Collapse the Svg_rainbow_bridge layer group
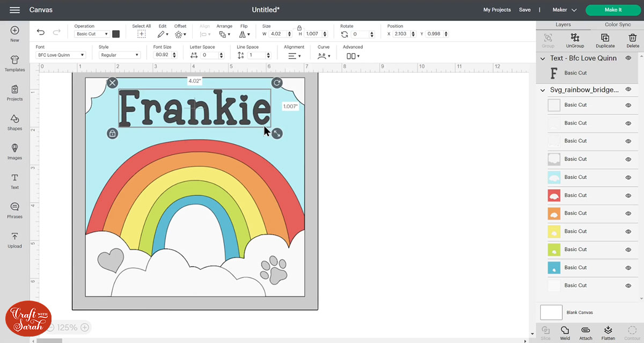The width and height of the screenshot is (644, 343). click(x=541, y=90)
